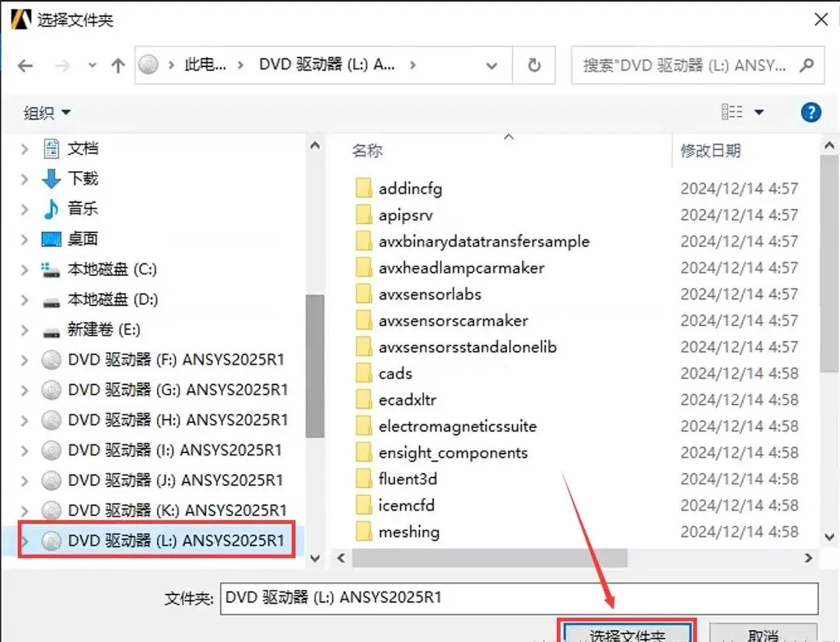Select DVD 驱动器 (F:) ANSYS2025R1
This screenshot has height=642, width=840.
[176, 359]
